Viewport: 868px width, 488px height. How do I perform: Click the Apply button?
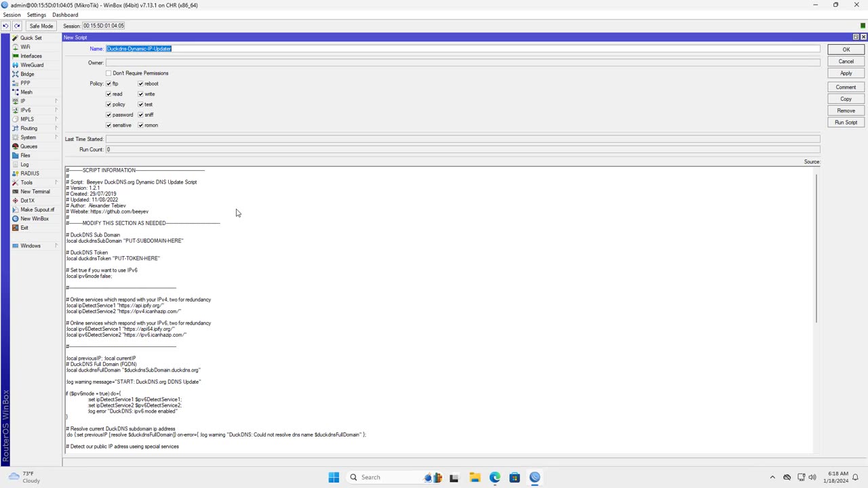coord(846,73)
